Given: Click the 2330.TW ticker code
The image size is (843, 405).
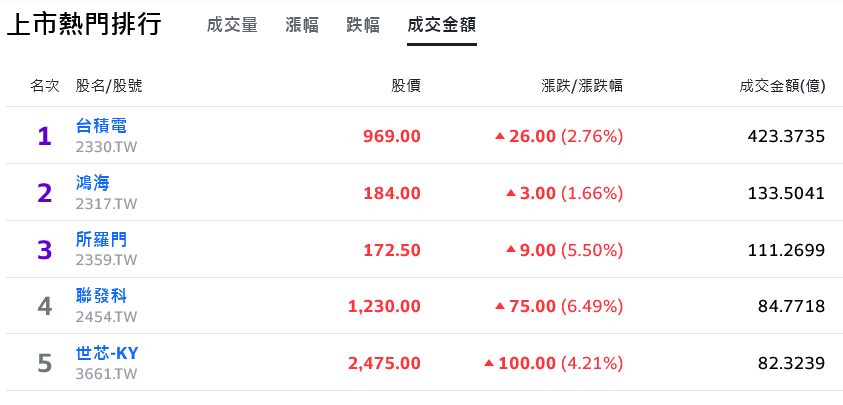Looking at the screenshot, I should [106, 147].
